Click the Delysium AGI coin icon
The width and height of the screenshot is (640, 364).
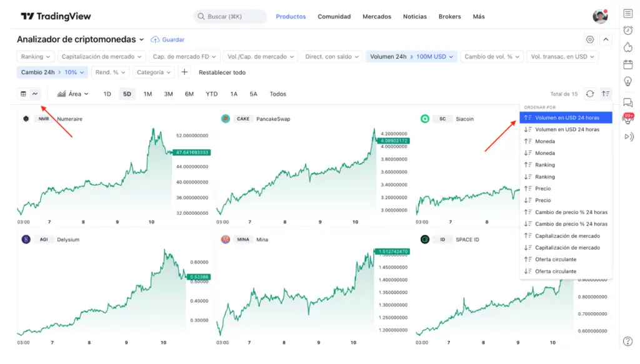[26, 239]
